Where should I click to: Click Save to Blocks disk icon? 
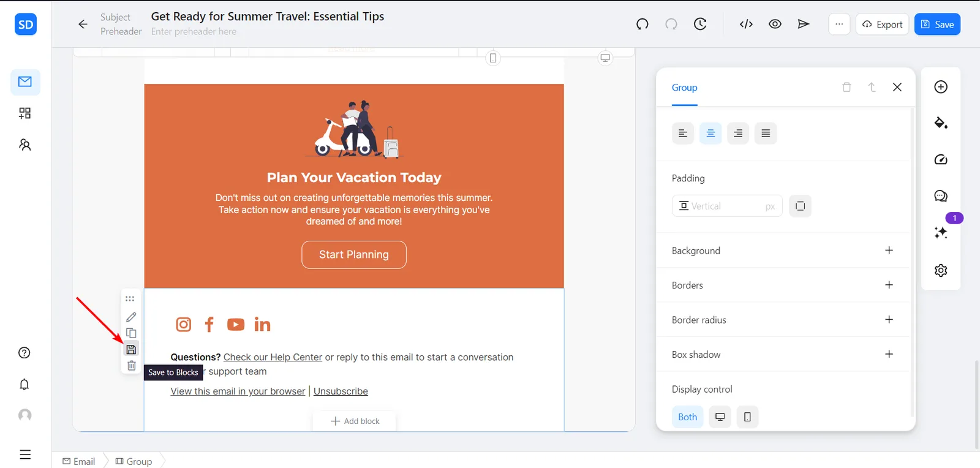[131, 349]
